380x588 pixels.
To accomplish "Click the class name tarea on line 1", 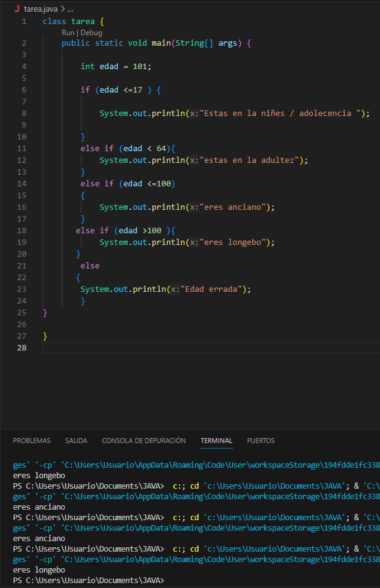I will tap(83, 22).
